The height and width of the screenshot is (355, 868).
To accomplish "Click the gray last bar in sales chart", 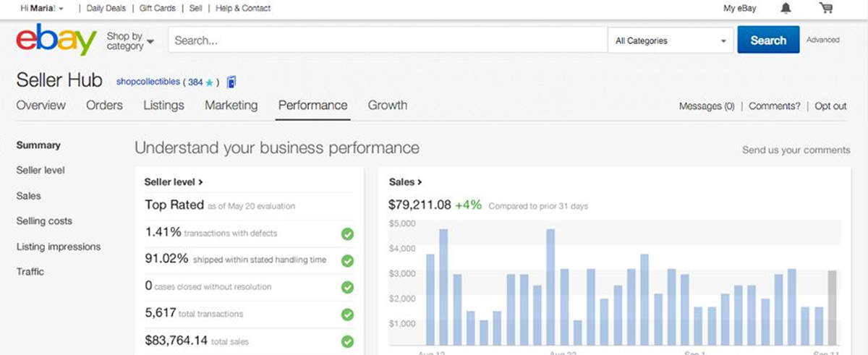I will [832, 307].
